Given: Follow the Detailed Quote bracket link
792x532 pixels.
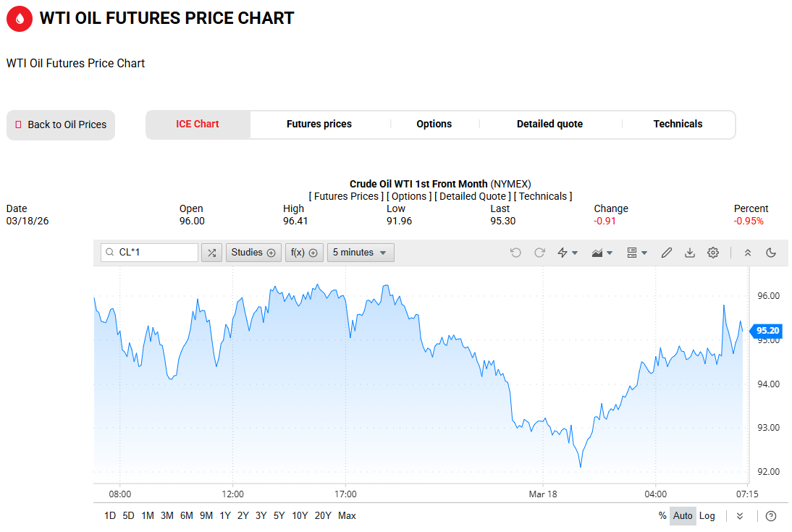Looking at the screenshot, I should pyautogui.click(x=473, y=196).
